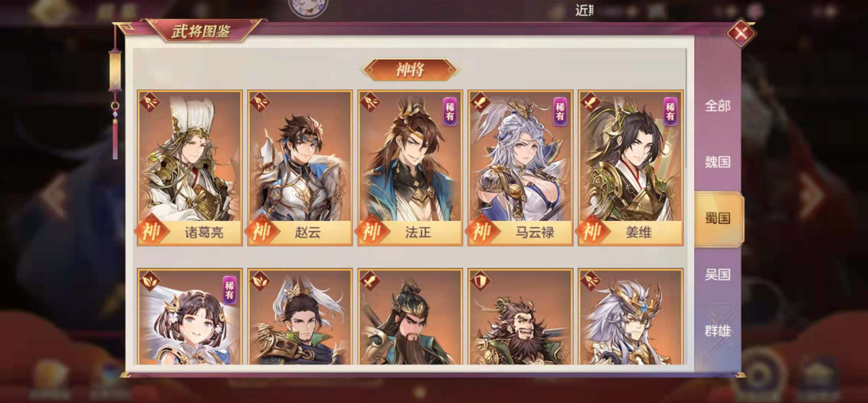Switch to the 全部 faction tab

[x=718, y=106]
